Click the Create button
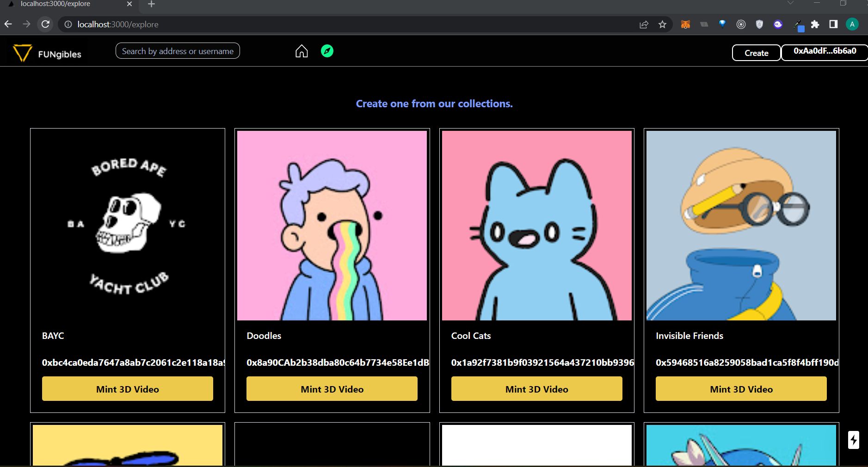The image size is (868, 467). click(757, 53)
